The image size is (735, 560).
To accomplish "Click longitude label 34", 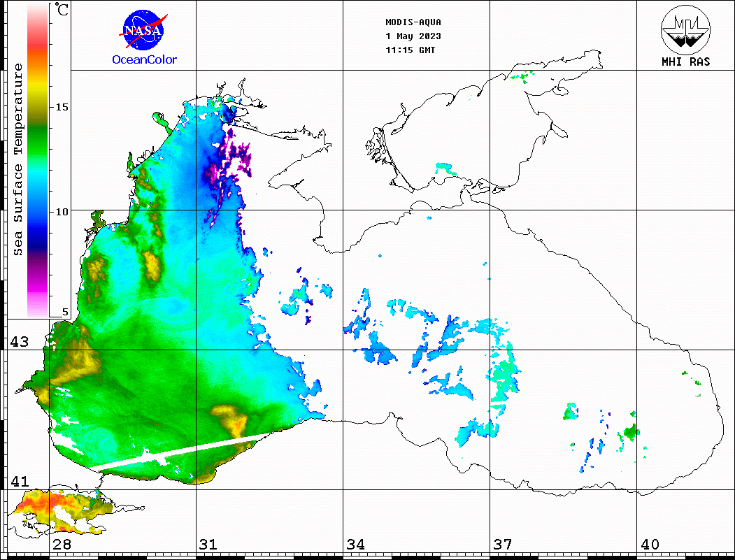I will tap(356, 544).
